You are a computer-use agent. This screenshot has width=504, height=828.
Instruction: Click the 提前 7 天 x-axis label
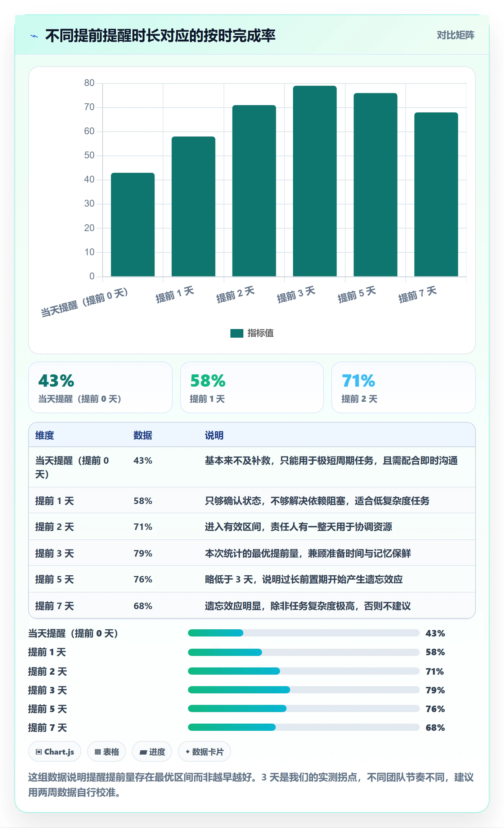tap(417, 294)
